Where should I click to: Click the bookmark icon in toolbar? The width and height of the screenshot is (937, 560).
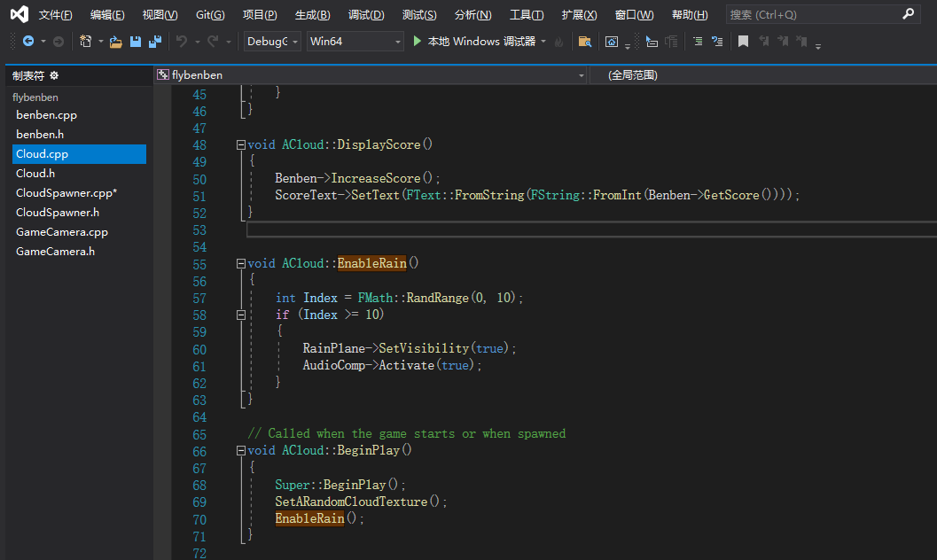coord(743,42)
